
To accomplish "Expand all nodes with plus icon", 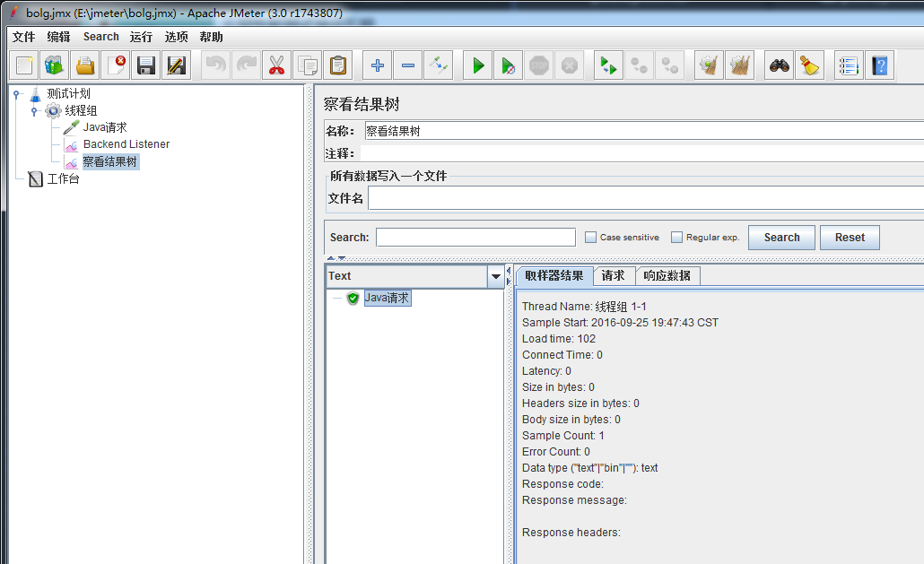I will point(377,65).
